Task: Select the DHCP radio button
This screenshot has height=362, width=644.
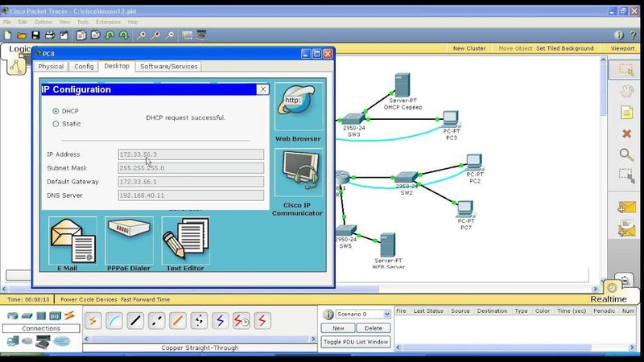Action: pyautogui.click(x=56, y=111)
